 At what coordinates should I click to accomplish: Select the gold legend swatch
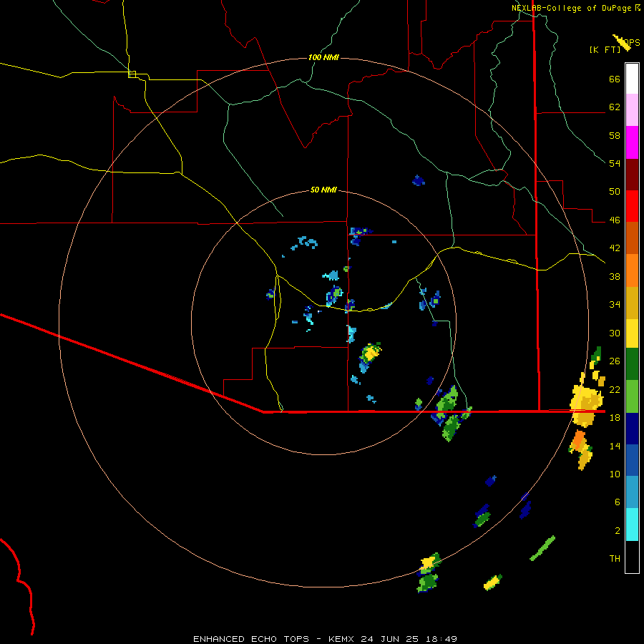click(632, 303)
